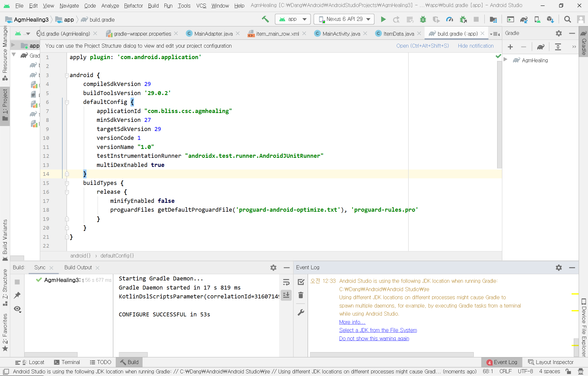Toggle soft-wrap in the Build output
This screenshot has width=588, height=376.
pos(286,282)
